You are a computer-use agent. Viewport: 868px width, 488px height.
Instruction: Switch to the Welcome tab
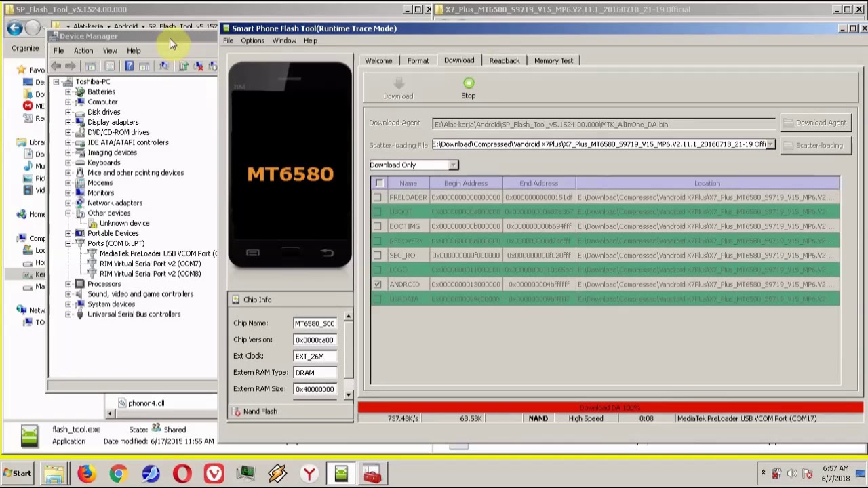pyautogui.click(x=378, y=60)
